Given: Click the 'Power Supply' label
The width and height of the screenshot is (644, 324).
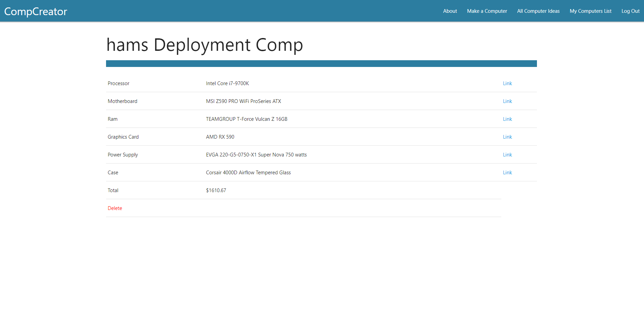Looking at the screenshot, I should (123, 155).
